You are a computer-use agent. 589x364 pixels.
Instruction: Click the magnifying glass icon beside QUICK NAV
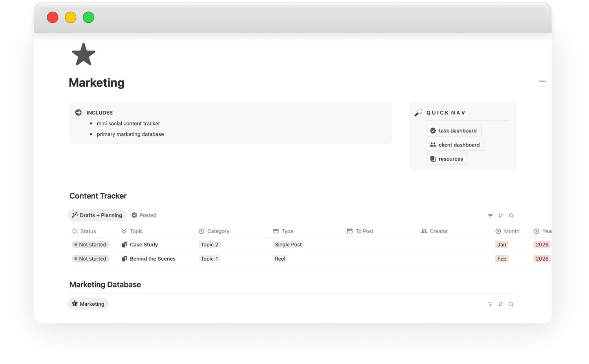coord(418,112)
